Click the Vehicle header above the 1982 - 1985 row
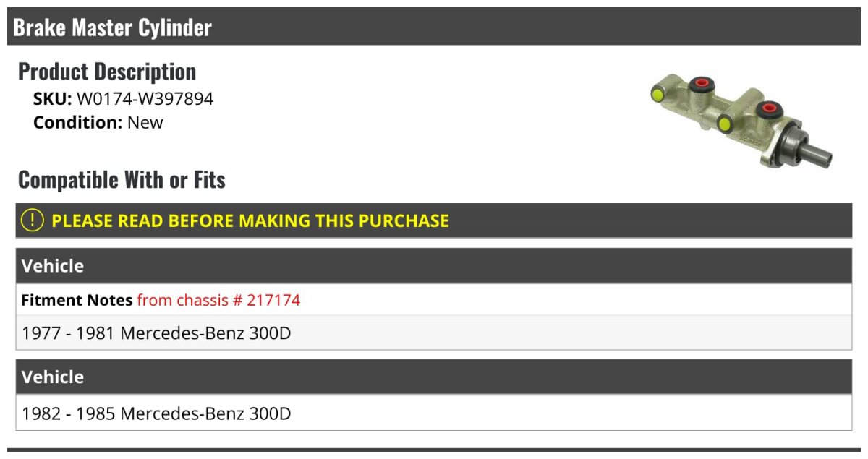Viewport: 868px width, 459px height. coord(434,377)
